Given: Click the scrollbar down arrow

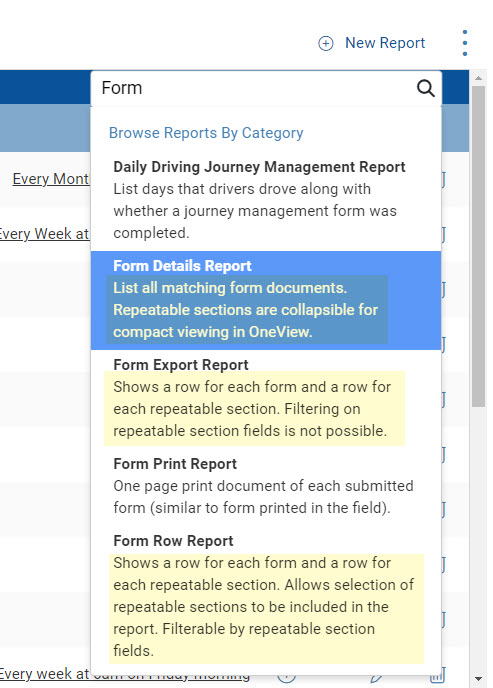Looking at the screenshot, I should 479,679.
